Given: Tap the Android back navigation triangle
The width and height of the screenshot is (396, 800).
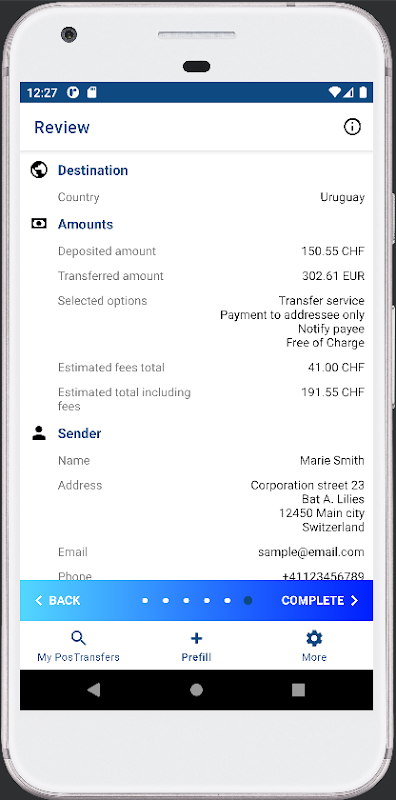Looking at the screenshot, I should tap(93, 690).
